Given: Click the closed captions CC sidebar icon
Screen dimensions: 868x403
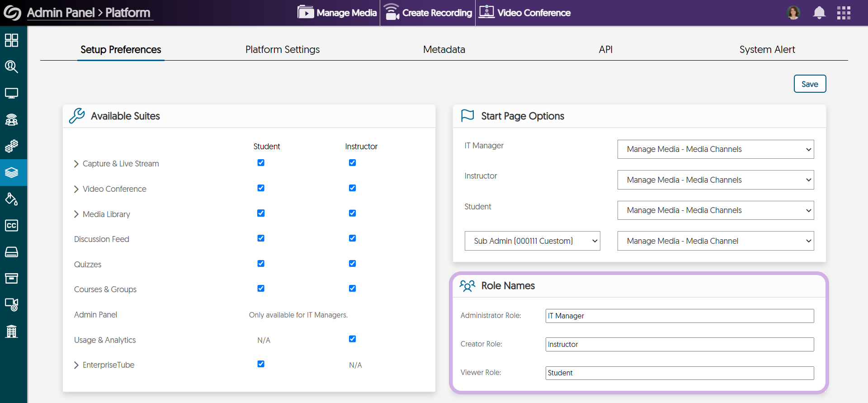Looking at the screenshot, I should pyautogui.click(x=11, y=225).
